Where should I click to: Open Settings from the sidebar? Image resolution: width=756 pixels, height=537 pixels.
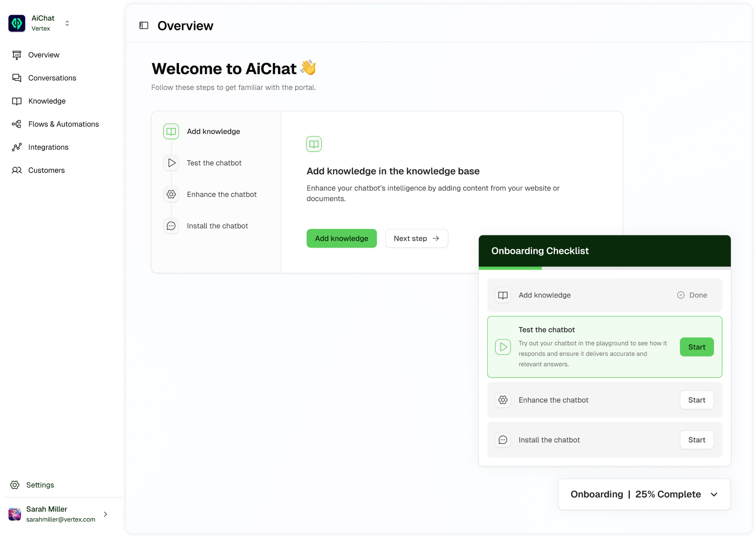tap(40, 485)
